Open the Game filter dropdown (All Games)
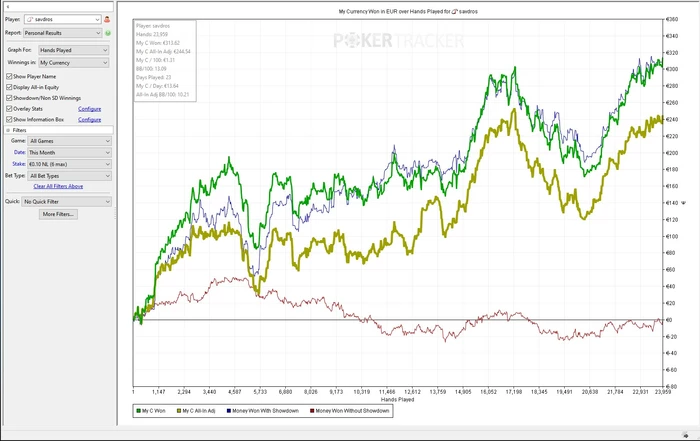The width and height of the screenshot is (700, 441). [69, 141]
